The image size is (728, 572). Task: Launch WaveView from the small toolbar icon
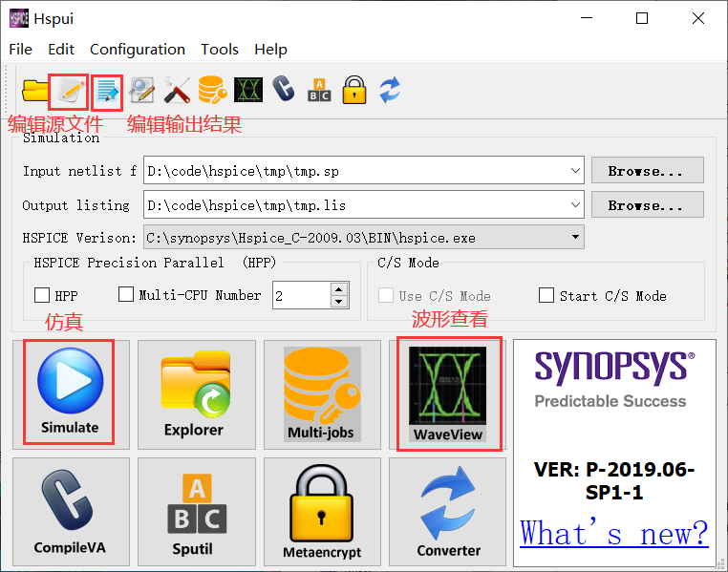tap(248, 90)
